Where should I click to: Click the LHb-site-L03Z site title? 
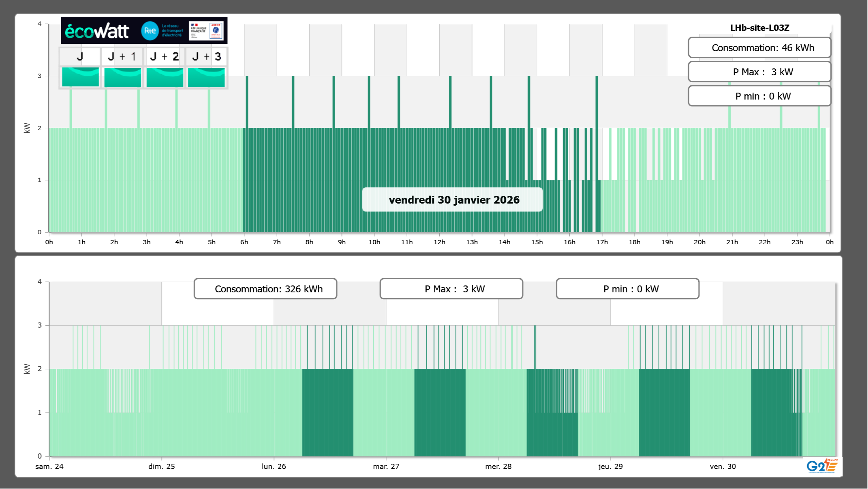759,28
